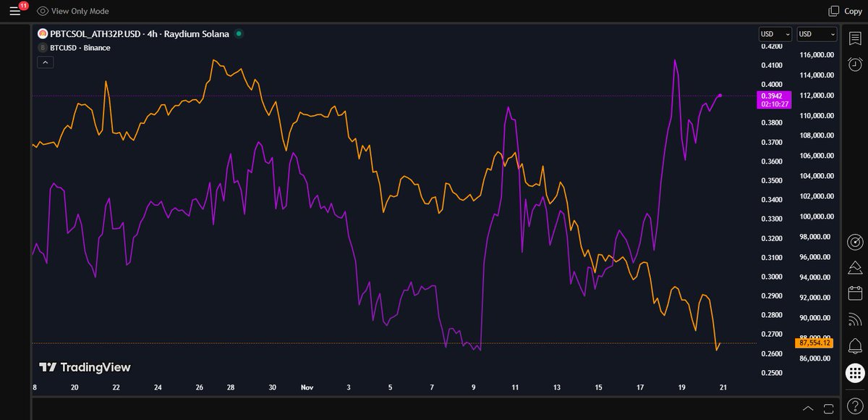This screenshot has height=420, width=868.
Task: Click the magenta 0.3942 price label
Action: click(773, 100)
